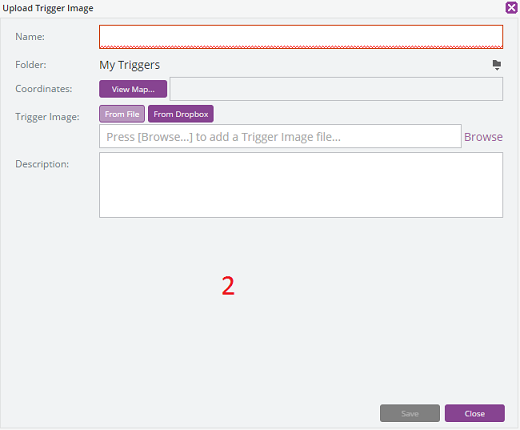Select the My Triggers folder name
520x430 pixels.
(130, 65)
